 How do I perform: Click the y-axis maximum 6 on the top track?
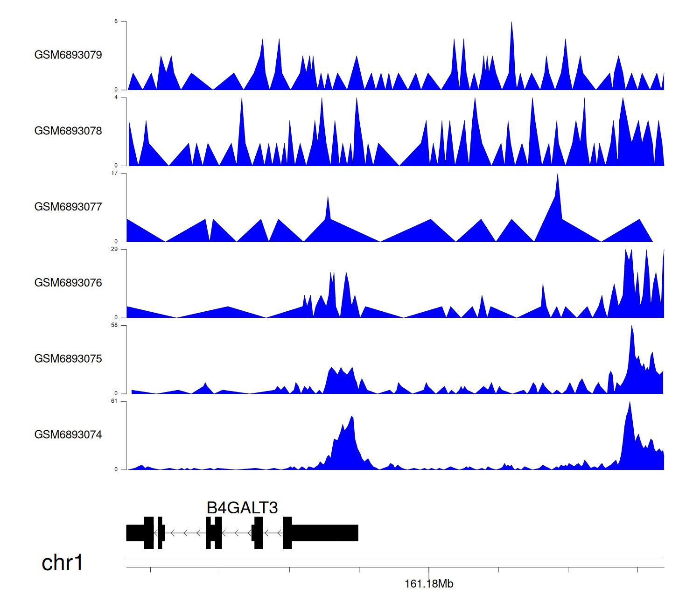(x=116, y=21)
